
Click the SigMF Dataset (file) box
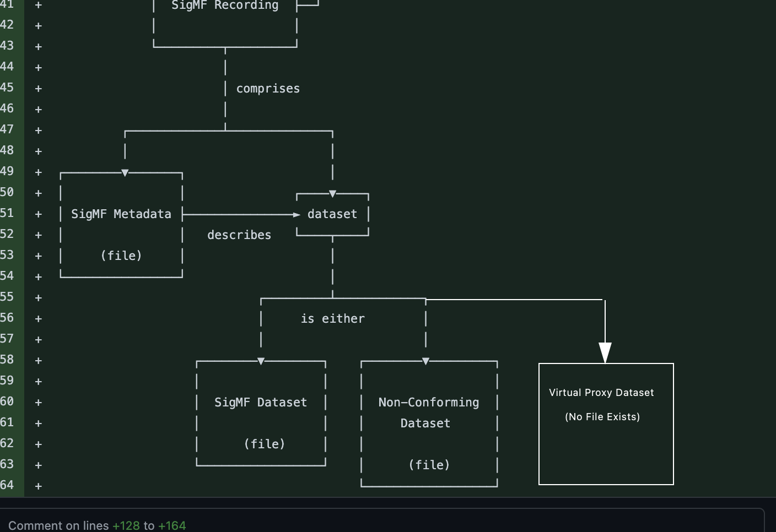click(261, 413)
